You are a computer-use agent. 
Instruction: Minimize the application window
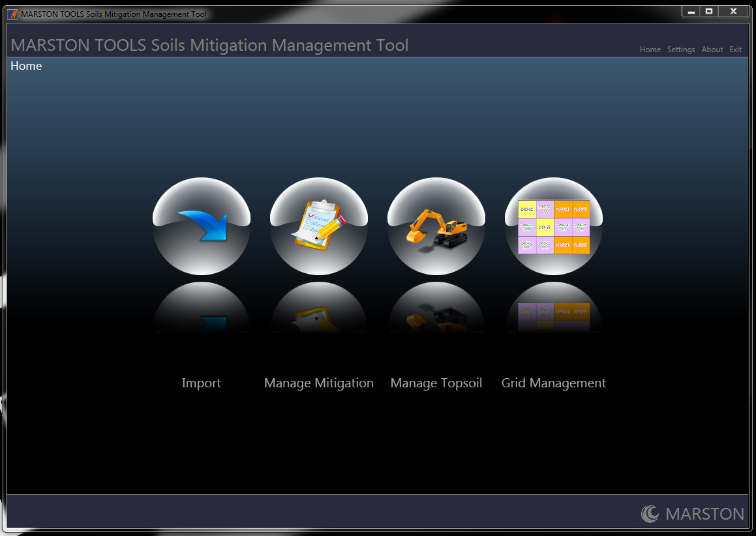(x=691, y=11)
